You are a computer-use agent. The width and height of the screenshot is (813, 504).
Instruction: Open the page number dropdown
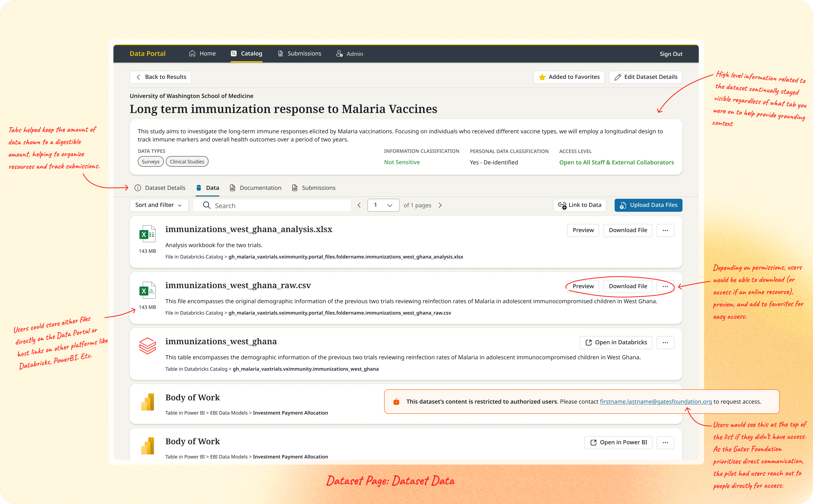pos(383,205)
